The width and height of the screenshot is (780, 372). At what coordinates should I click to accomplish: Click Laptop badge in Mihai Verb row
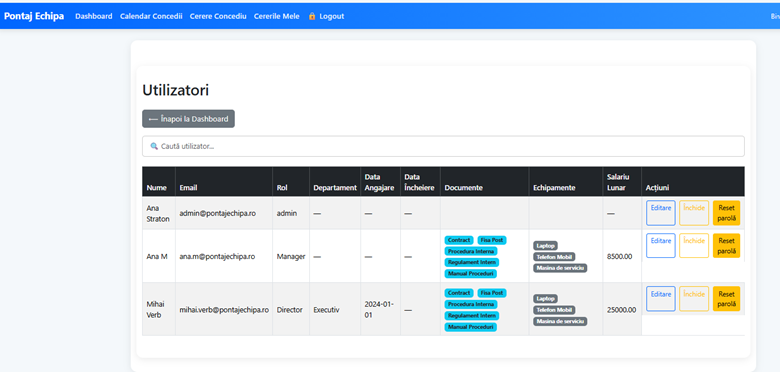point(546,299)
